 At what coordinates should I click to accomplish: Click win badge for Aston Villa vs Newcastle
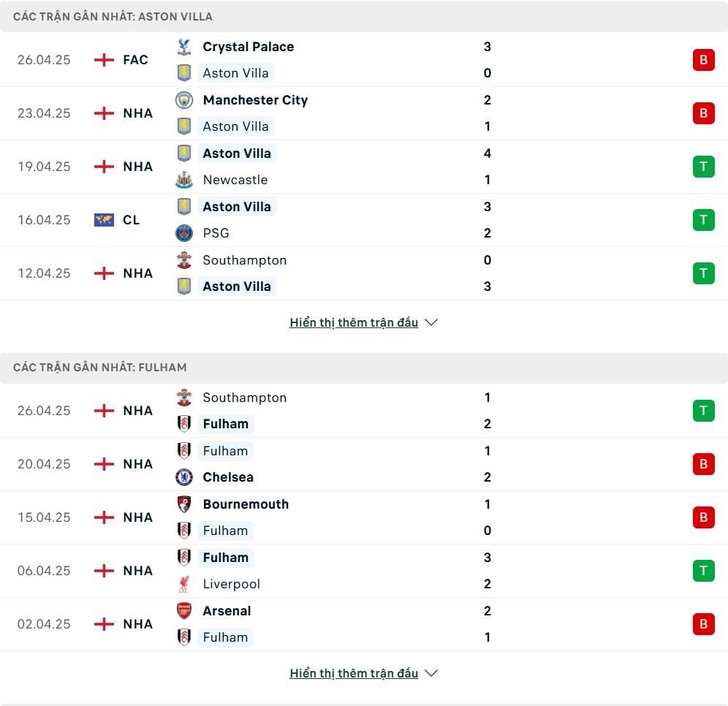[703, 167]
